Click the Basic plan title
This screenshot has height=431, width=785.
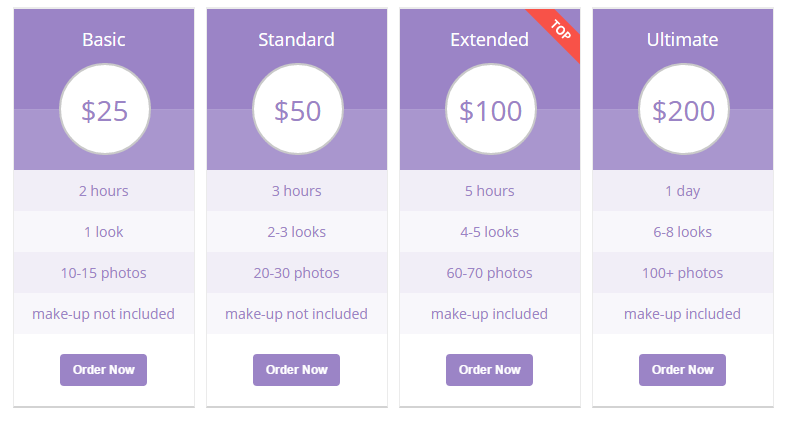tap(104, 40)
